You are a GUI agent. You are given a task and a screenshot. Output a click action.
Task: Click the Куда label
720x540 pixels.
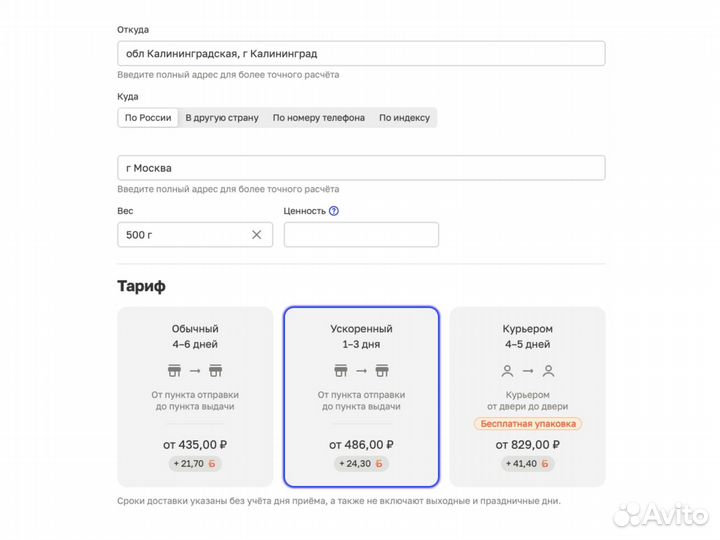[128, 96]
